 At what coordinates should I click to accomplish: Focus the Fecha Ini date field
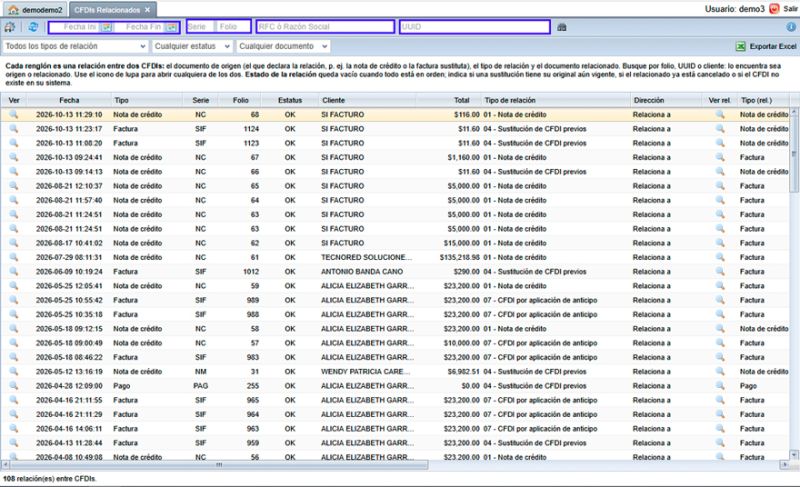74,27
